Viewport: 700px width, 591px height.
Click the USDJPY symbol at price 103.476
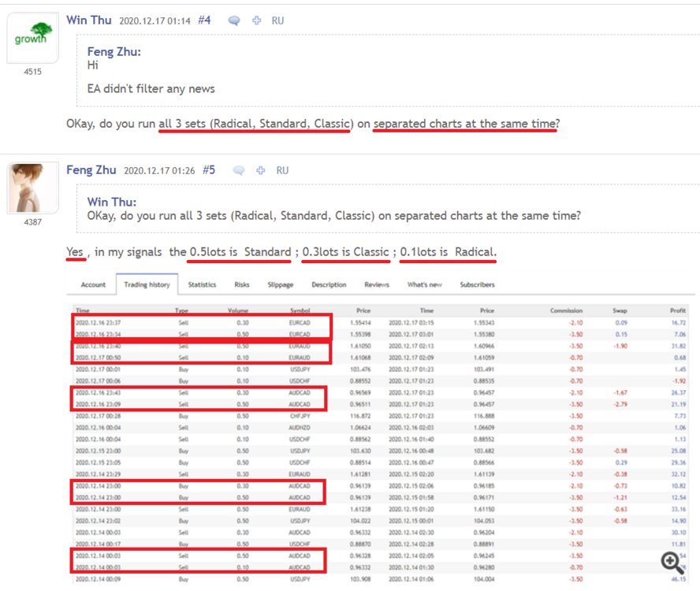click(300, 370)
